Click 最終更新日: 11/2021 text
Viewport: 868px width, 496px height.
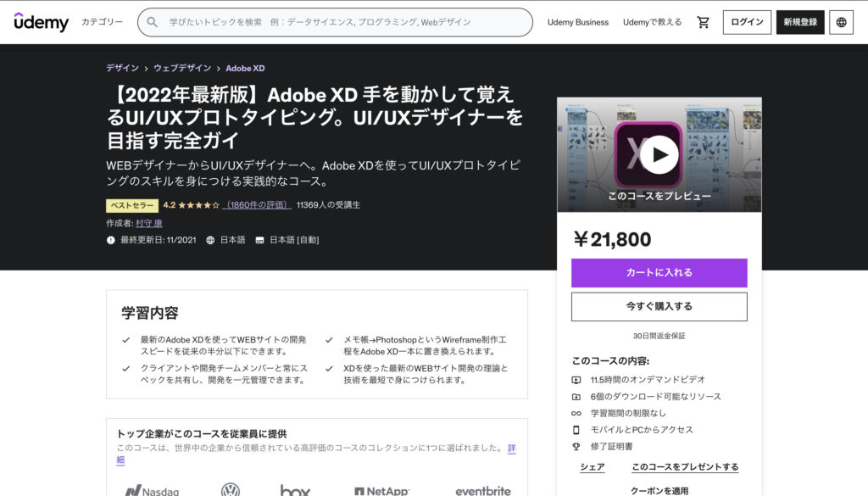pyautogui.click(x=159, y=240)
